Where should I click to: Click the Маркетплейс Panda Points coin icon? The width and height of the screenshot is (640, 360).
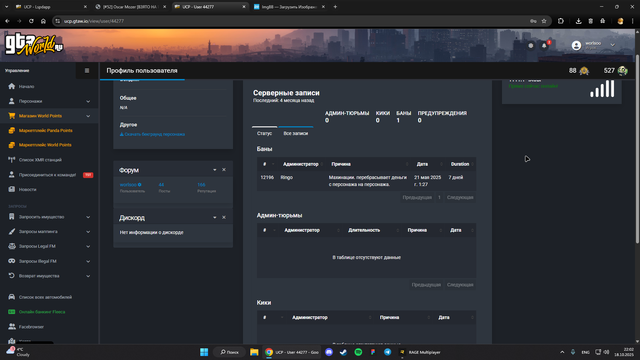tap(11, 130)
